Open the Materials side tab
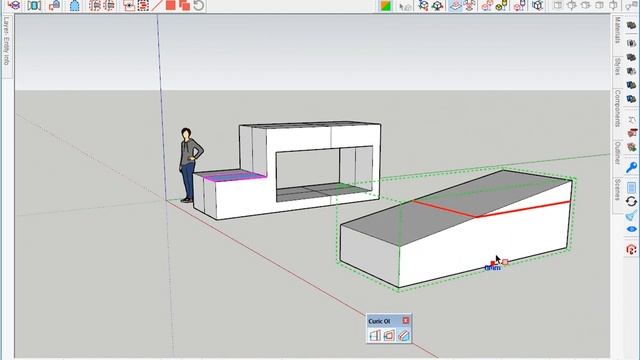 coord(618,30)
